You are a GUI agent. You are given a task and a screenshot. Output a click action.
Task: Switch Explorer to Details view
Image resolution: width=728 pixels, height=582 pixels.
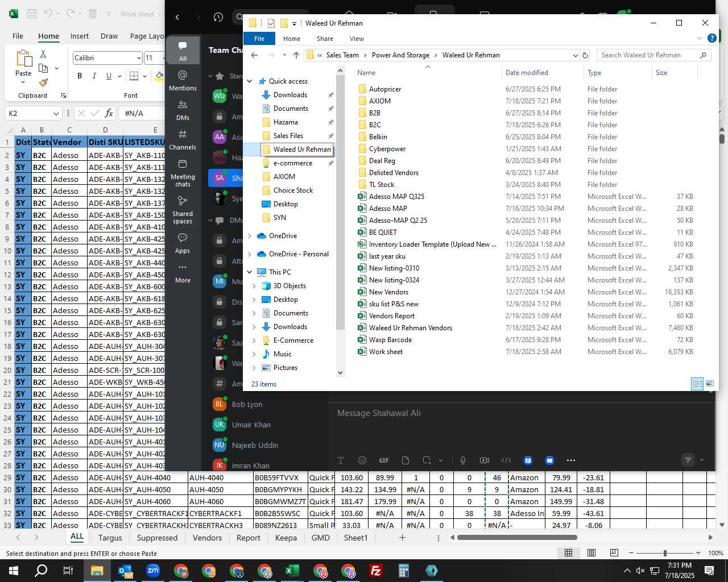[697, 384]
